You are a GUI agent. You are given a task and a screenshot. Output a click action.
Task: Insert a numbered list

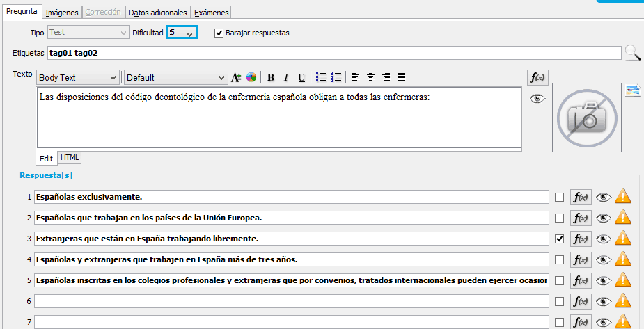point(337,77)
